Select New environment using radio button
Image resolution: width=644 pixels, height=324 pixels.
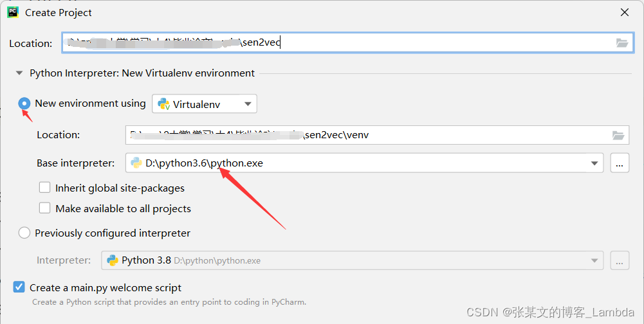click(x=24, y=104)
